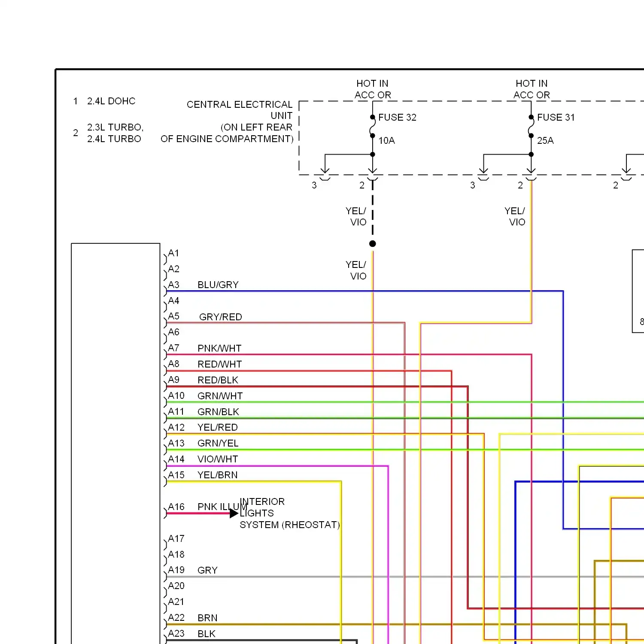The height and width of the screenshot is (644, 644).
Task: Select the BLK wire label at A23
Action: pyautogui.click(x=207, y=634)
